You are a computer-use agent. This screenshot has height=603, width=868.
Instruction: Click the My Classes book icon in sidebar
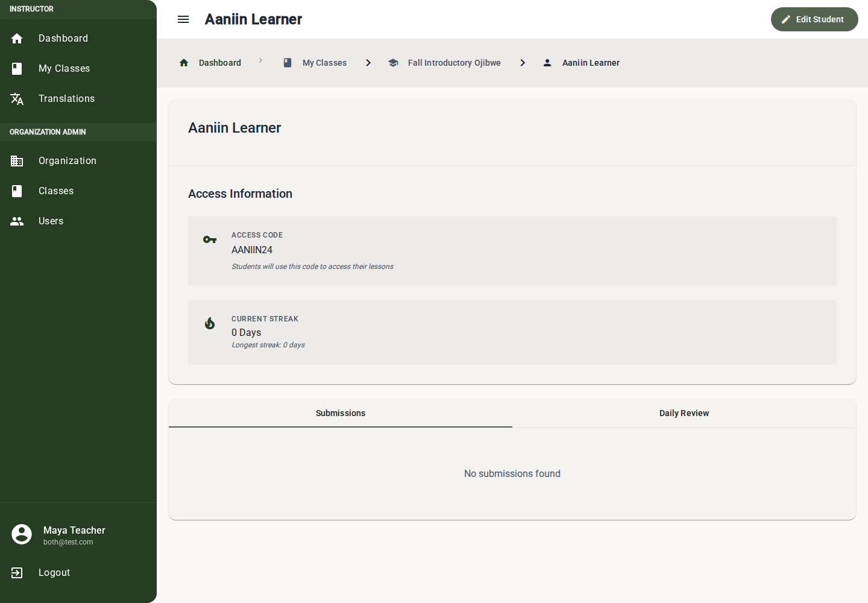click(x=17, y=69)
